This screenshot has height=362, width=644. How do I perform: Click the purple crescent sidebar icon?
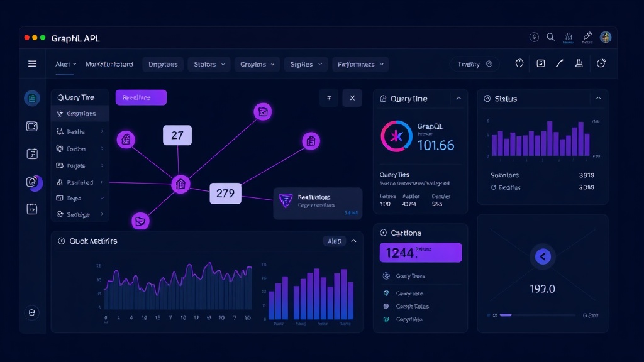[x=34, y=182]
